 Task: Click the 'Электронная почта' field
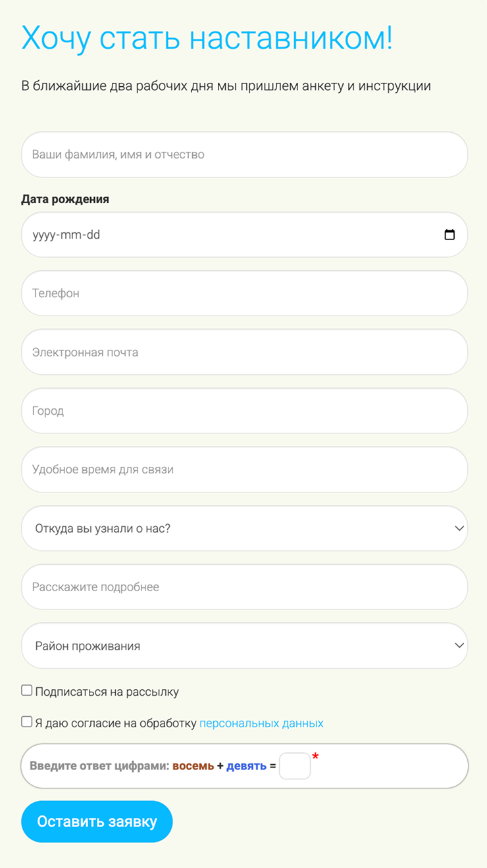click(244, 352)
